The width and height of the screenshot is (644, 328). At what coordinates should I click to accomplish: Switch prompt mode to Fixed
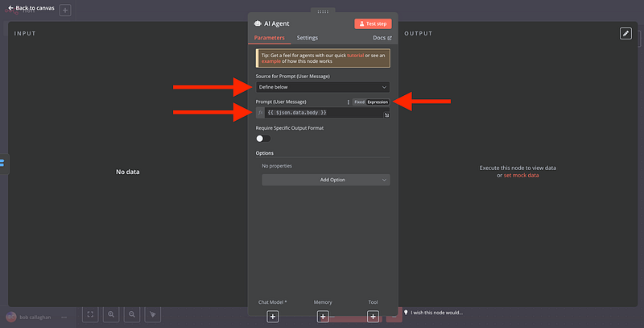[359, 102]
